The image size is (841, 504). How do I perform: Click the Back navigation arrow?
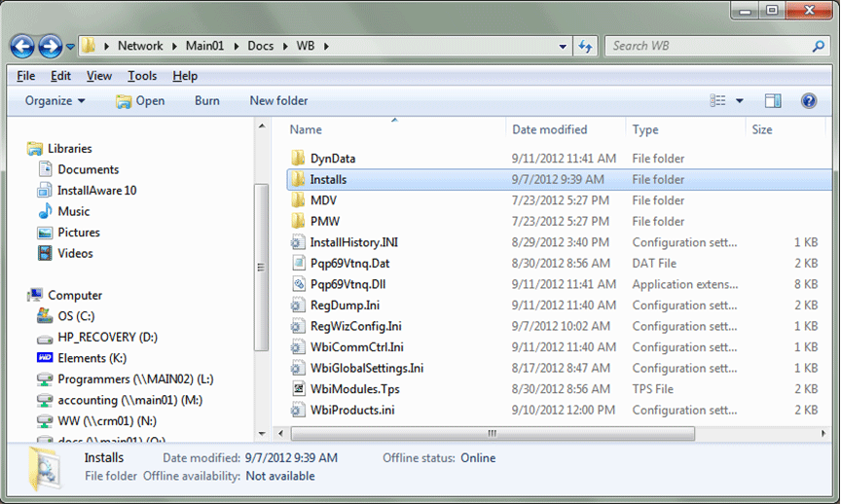point(22,47)
